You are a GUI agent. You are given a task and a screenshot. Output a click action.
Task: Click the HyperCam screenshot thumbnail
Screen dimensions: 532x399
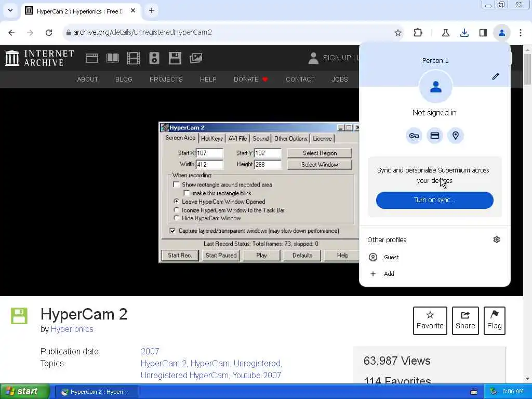259,192
